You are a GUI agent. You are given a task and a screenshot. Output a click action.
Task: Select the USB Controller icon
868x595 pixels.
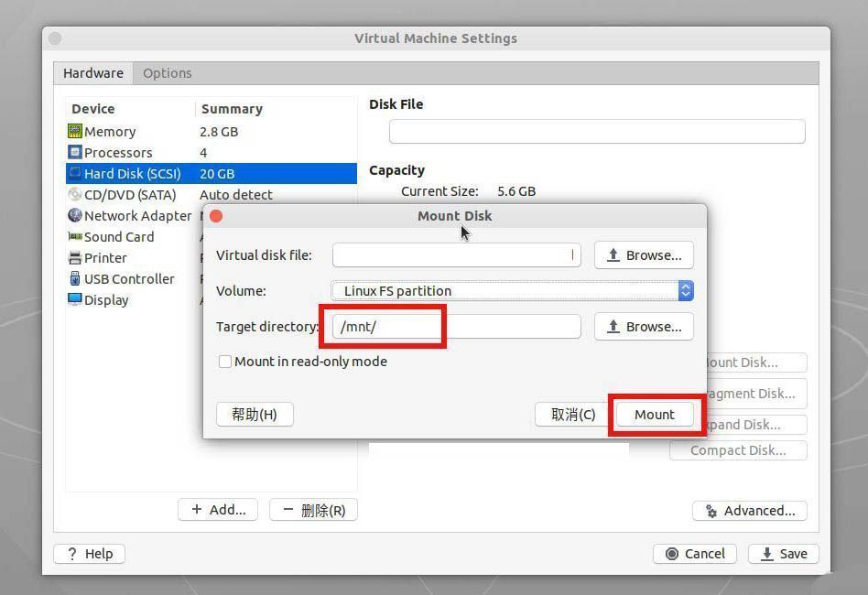pyautogui.click(x=76, y=278)
